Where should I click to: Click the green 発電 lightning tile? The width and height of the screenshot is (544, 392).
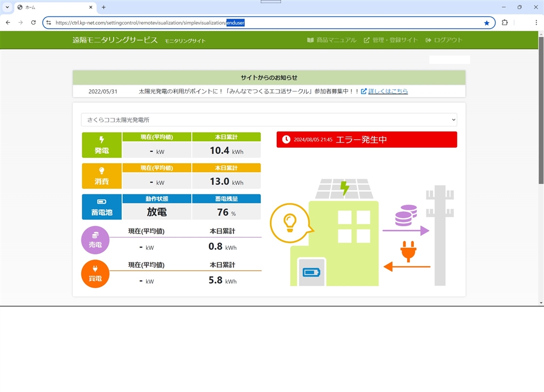(x=101, y=145)
